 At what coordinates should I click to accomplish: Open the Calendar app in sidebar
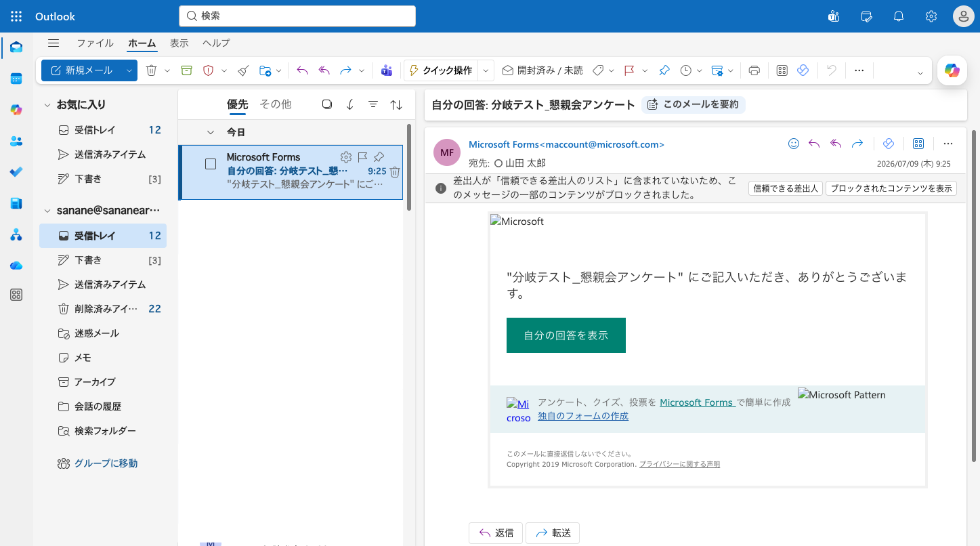[16, 79]
